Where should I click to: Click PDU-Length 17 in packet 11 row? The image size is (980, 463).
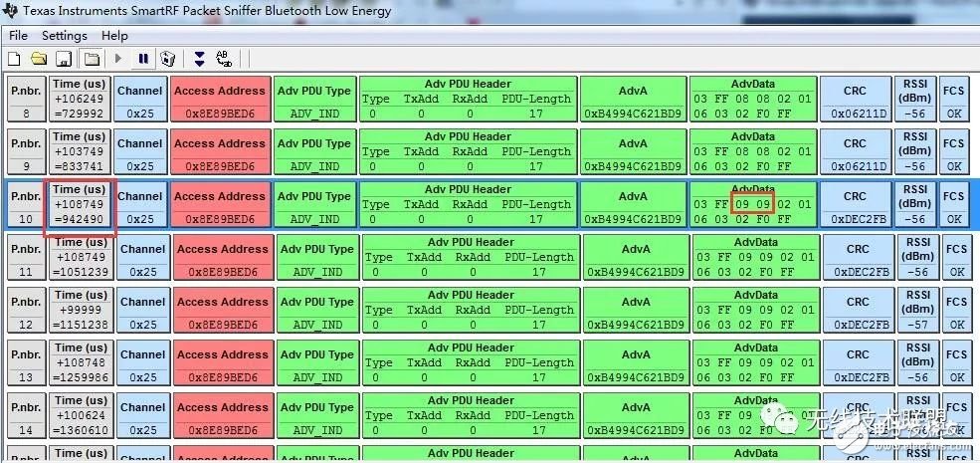click(538, 272)
